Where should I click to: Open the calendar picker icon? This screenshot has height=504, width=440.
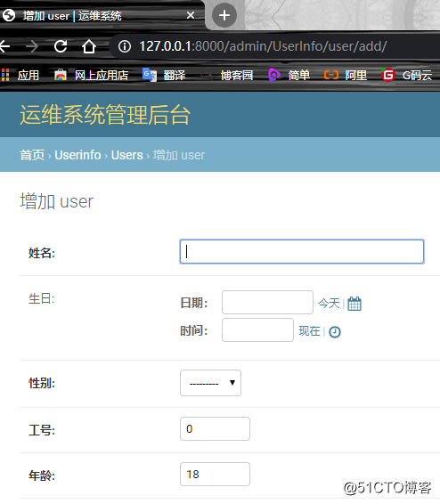354,304
